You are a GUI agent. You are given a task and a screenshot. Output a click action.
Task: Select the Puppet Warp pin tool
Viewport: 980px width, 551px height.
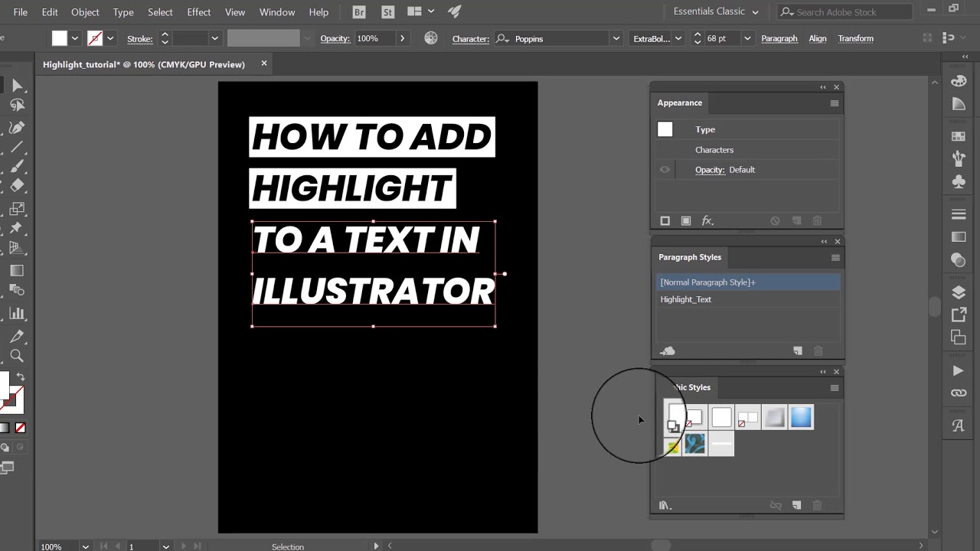pyautogui.click(x=17, y=228)
